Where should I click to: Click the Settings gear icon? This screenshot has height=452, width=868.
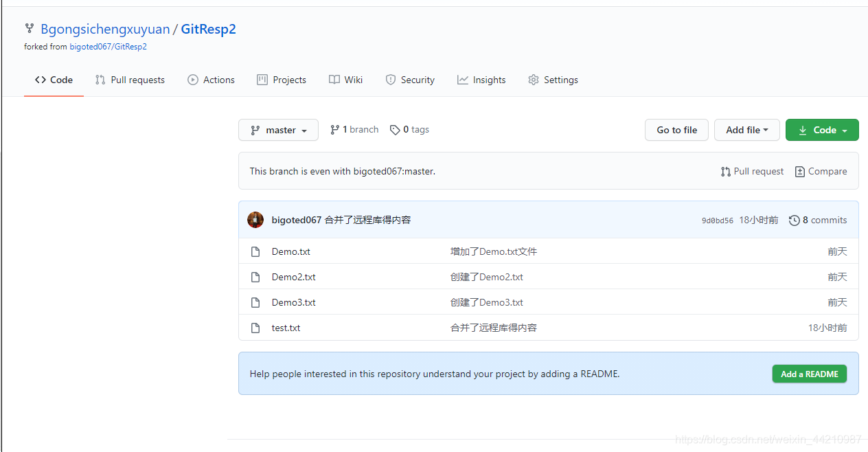tap(534, 80)
